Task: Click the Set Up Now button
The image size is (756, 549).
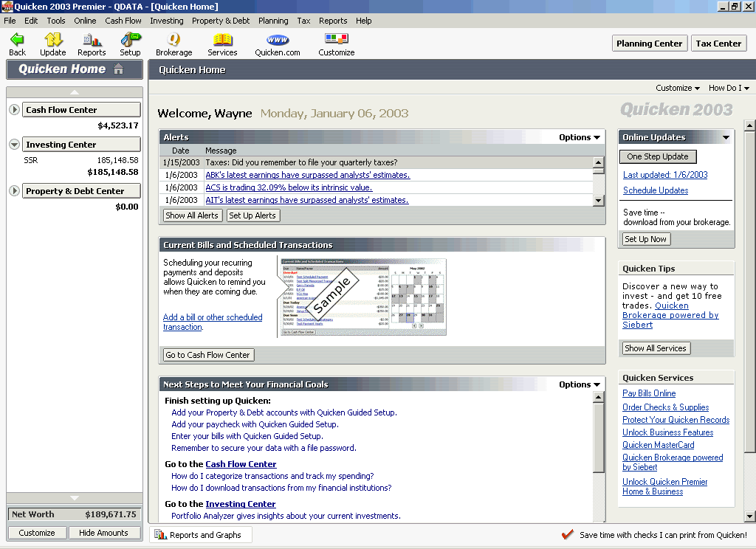Action: pyautogui.click(x=645, y=239)
